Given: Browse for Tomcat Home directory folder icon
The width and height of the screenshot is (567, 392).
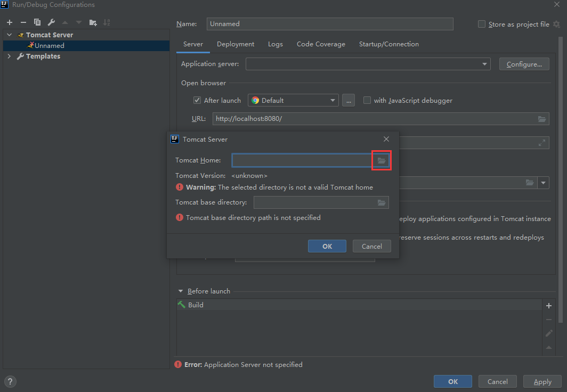Looking at the screenshot, I should click(x=382, y=160).
